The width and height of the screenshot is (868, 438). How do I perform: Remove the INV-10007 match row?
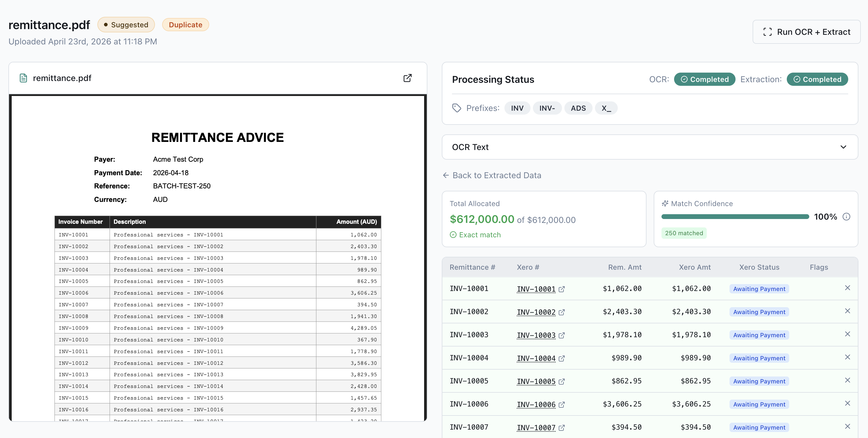point(847,427)
